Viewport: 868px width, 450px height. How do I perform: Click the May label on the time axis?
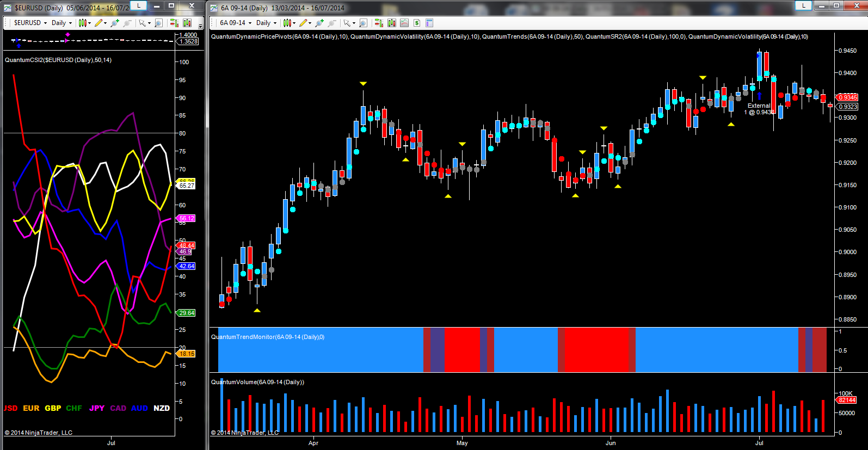[x=462, y=443]
